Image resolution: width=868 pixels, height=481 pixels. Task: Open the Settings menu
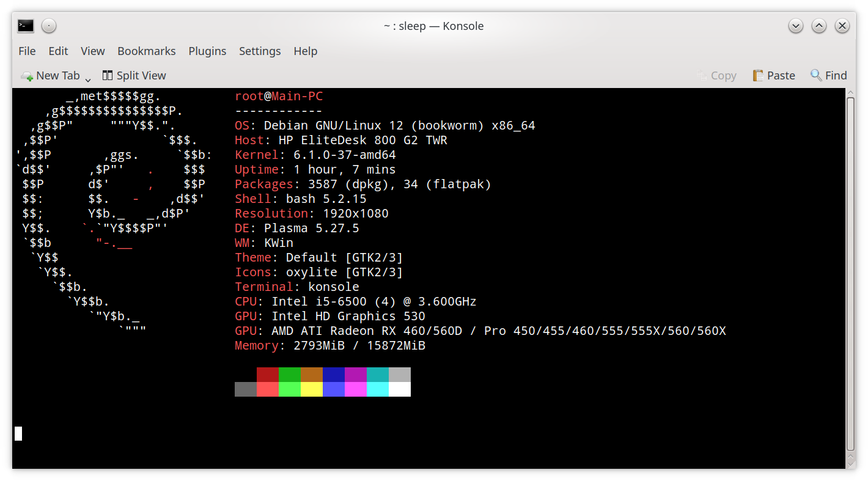click(x=260, y=51)
